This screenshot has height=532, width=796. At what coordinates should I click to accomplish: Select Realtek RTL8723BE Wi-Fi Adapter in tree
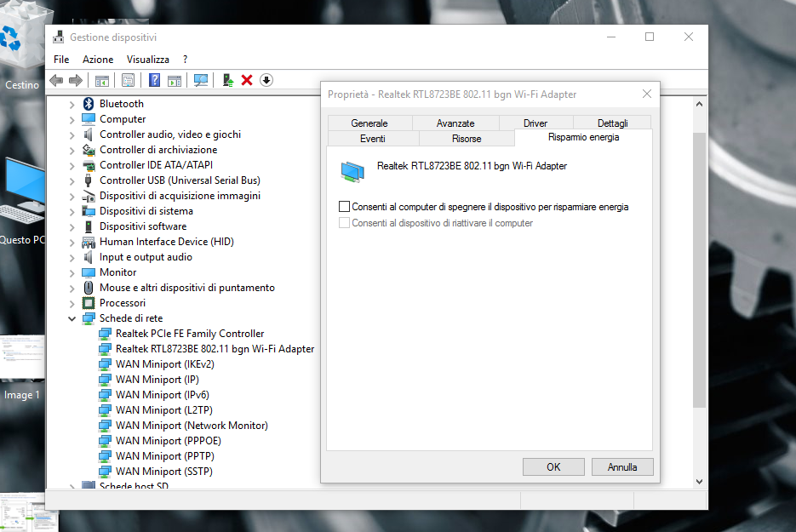point(215,349)
